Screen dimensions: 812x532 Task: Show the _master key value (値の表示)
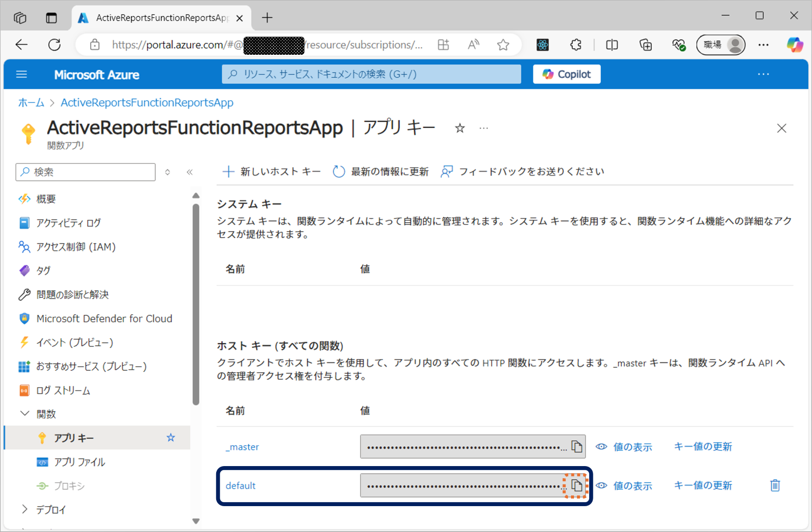[624, 447]
